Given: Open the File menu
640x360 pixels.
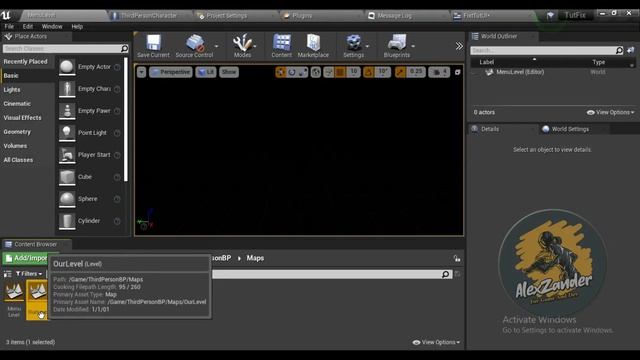Looking at the screenshot, I should (x=9, y=27).
